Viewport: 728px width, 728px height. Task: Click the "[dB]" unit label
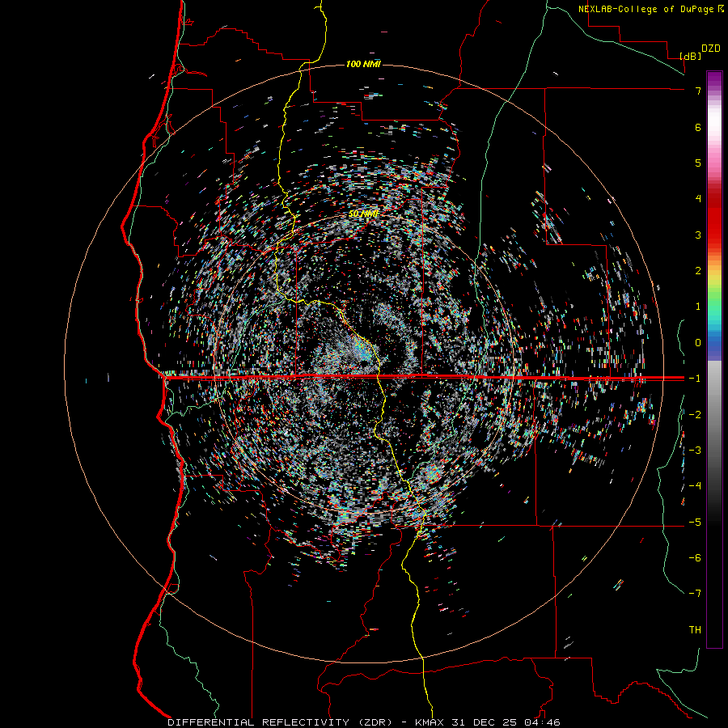tap(691, 56)
